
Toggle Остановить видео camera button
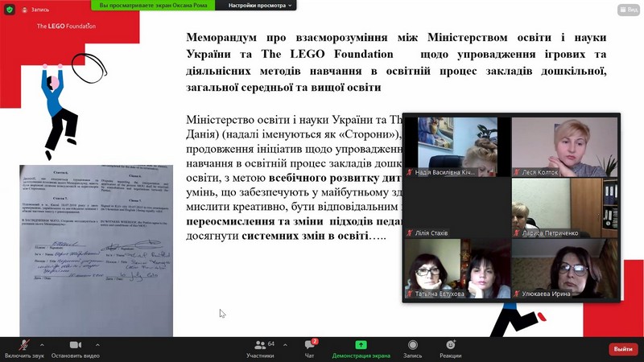[75, 349]
